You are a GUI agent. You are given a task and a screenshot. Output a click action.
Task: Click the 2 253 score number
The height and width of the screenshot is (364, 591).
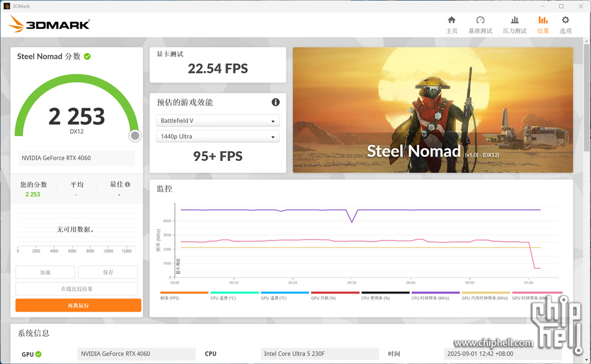(77, 116)
